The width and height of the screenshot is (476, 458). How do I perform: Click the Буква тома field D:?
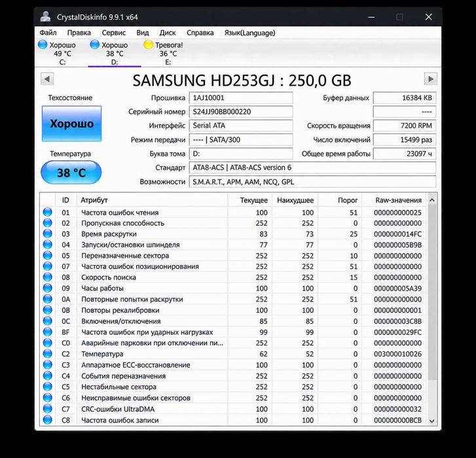[x=241, y=154]
